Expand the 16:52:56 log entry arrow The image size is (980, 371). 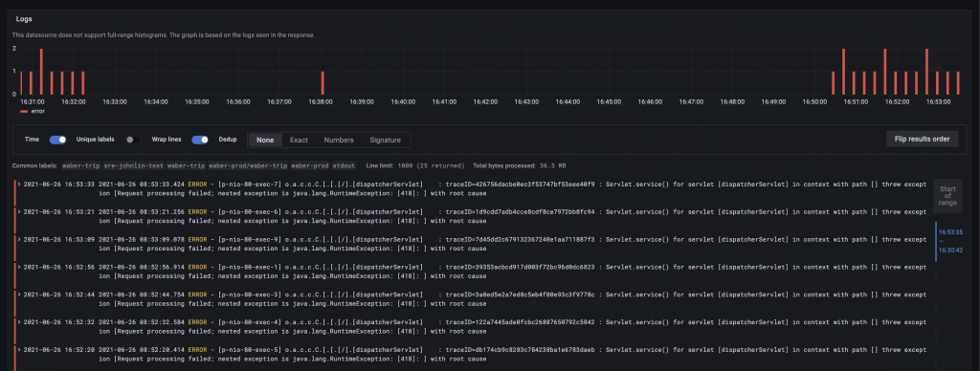point(19,268)
